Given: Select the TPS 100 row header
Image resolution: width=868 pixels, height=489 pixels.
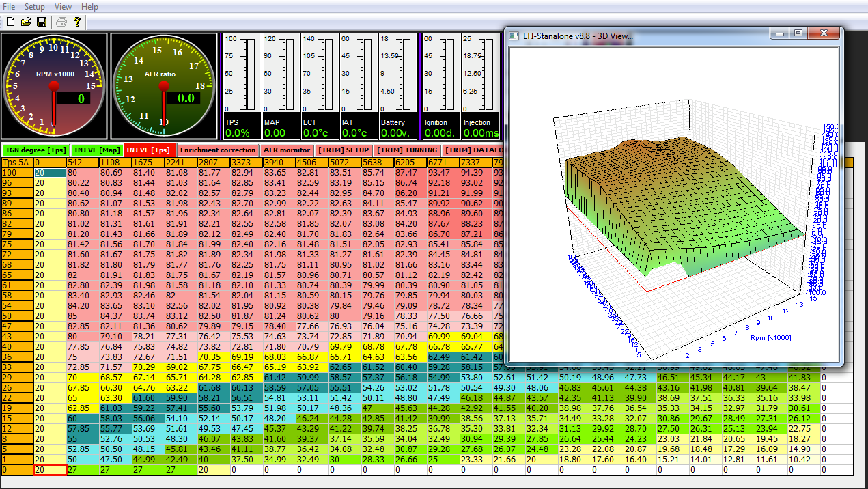Looking at the screenshot, I should point(17,173).
